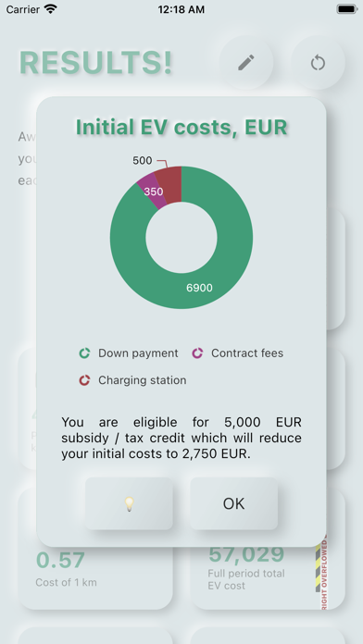Screen dimensions: 363x644
Task: Toggle Charging station legend marker
Action: click(84, 380)
